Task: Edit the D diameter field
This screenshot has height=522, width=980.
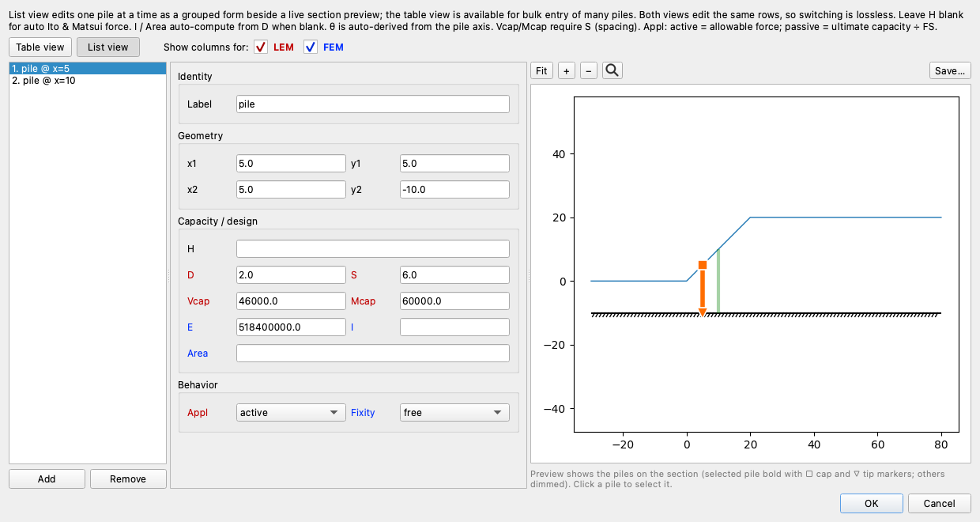Action: pyautogui.click(x=291, y=274)
